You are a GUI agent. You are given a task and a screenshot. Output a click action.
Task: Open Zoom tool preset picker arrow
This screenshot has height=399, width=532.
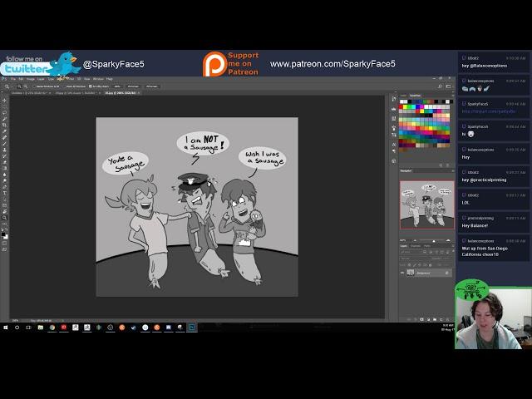point(12,86)
